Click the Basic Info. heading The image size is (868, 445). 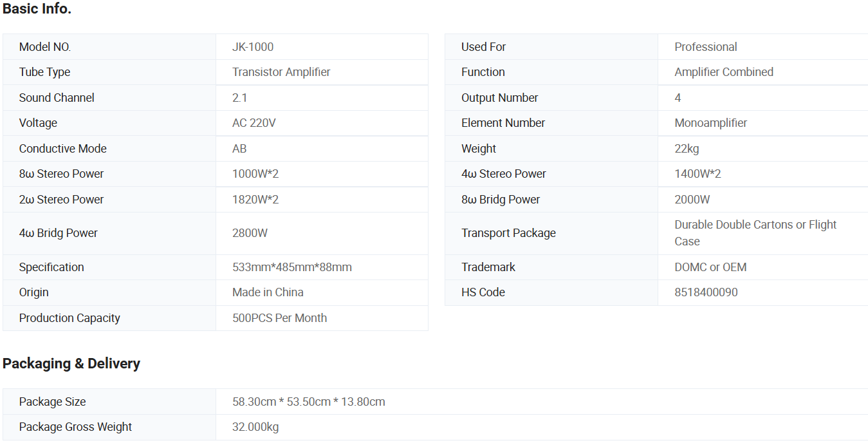(x=37, y=9)
